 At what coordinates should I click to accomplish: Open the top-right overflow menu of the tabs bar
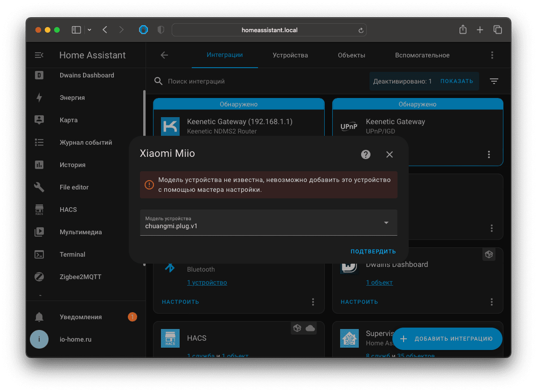[492, 55]
